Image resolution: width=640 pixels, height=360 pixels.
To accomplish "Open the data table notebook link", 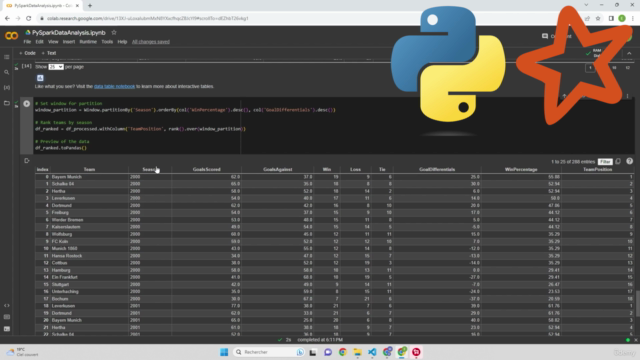I will point(114,87).
